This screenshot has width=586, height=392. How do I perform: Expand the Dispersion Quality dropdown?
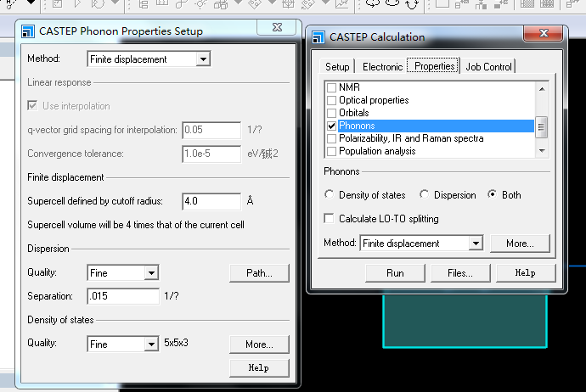click(x=151, y=273)
